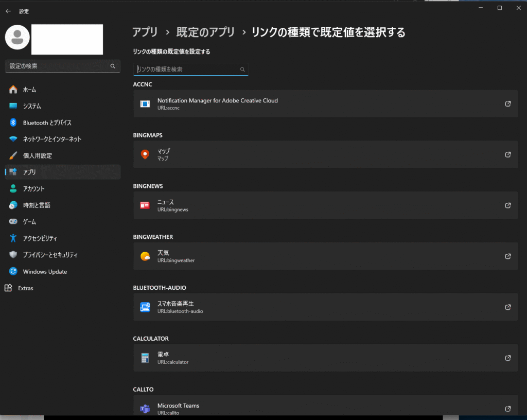Go to Bluetooth とデバイス settings
Screen dimensions: 527x420
pos(62,122)
